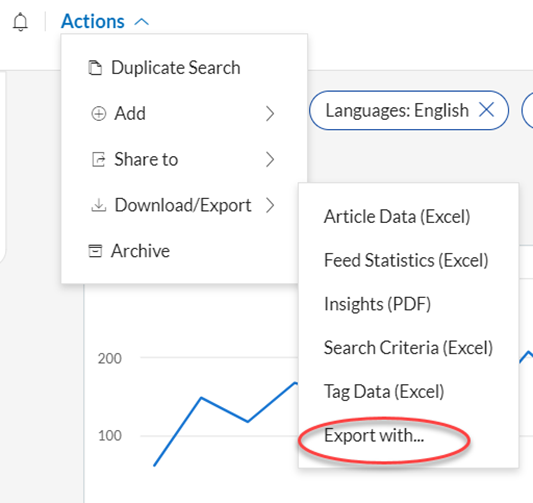Click the Archive box icon
Viewport: 533px width, 503px height.
[x=95, y=251]
